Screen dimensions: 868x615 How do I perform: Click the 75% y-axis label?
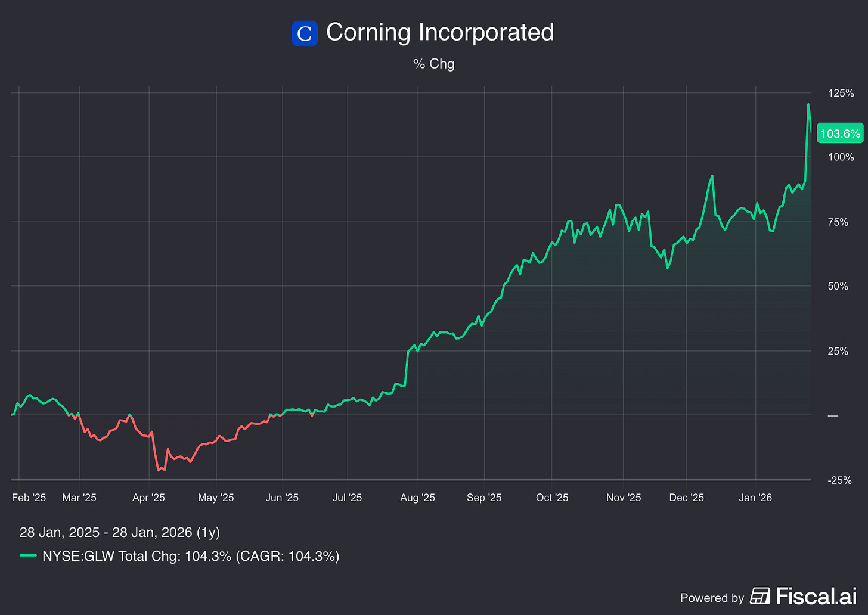coord(838,222)
